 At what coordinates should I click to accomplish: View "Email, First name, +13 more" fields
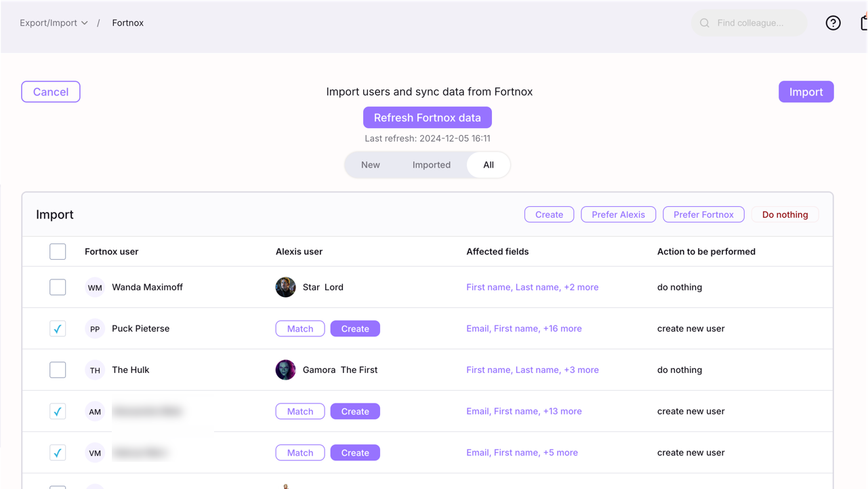(524, 412)
